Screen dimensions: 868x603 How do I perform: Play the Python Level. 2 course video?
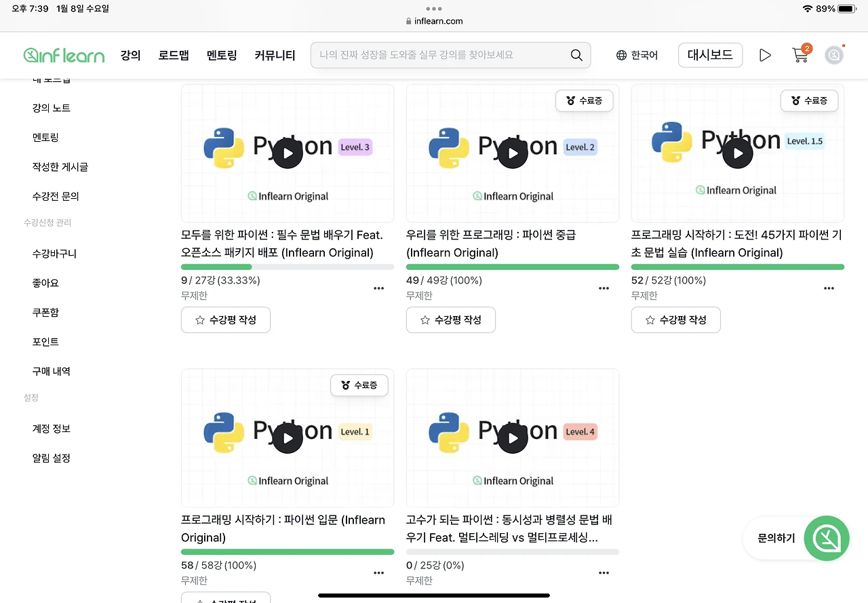(x=513, y=153)
